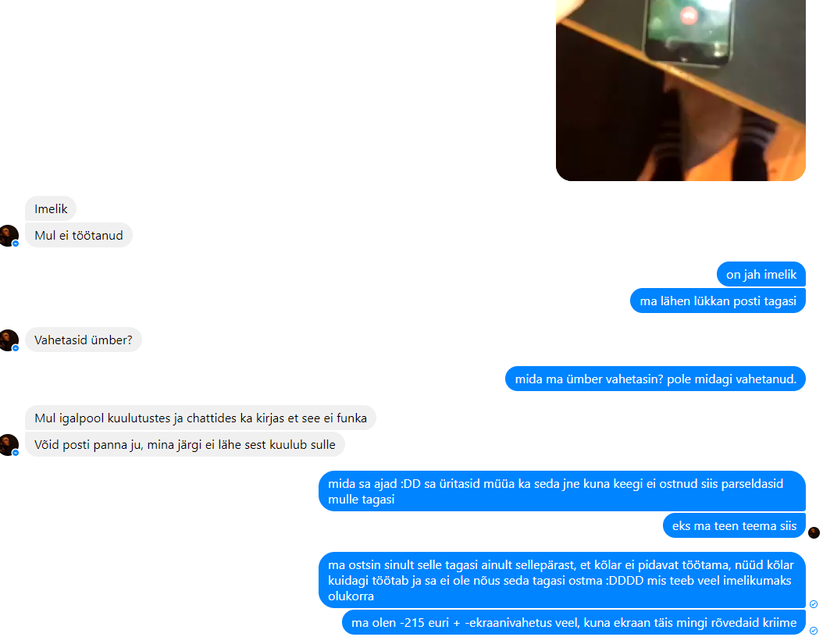Select the "Mul ei töötanud" message bubble
The height and width of the screenshot is (644, 823).
coord(79,235)
